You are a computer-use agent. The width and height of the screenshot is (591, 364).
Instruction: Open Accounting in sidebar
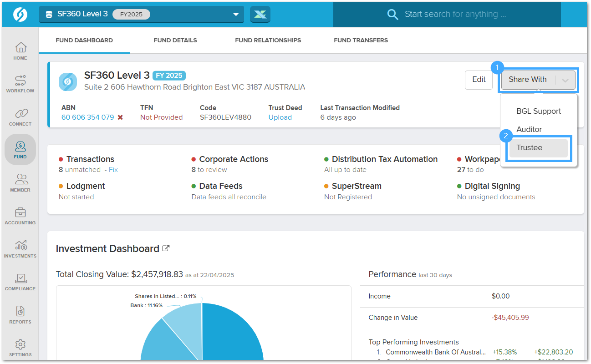pyautogui.click(x=20, y=216)
